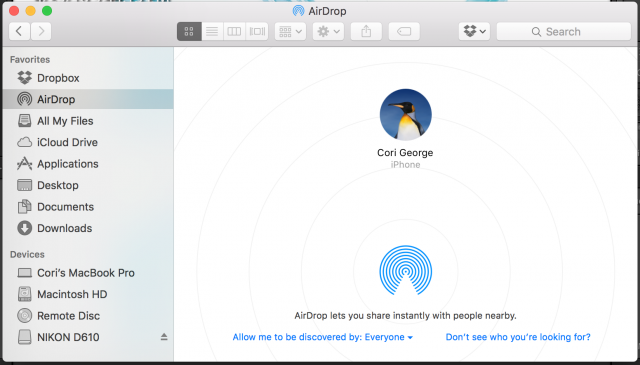Select AirDrop in the sidebar
Screen dimensions: 640x365
(88, 99)
